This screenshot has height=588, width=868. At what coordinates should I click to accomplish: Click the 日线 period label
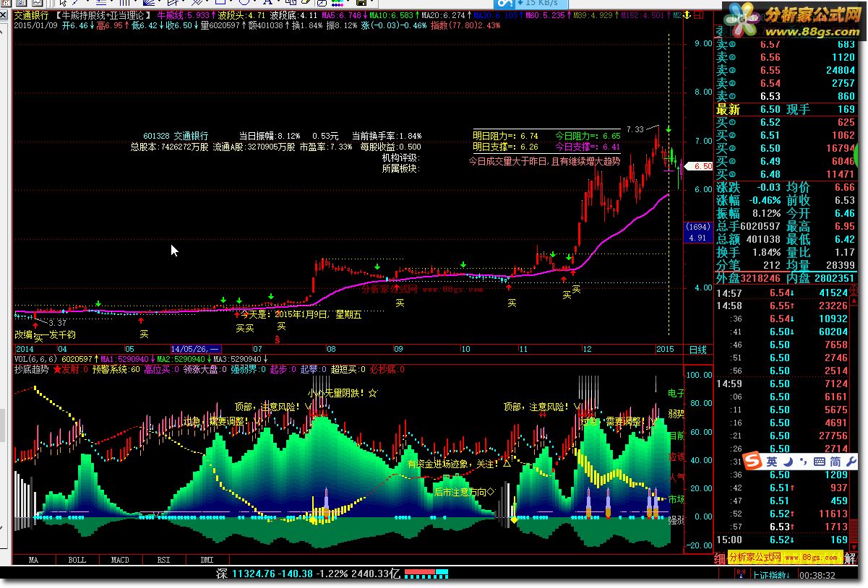[697, 350]
